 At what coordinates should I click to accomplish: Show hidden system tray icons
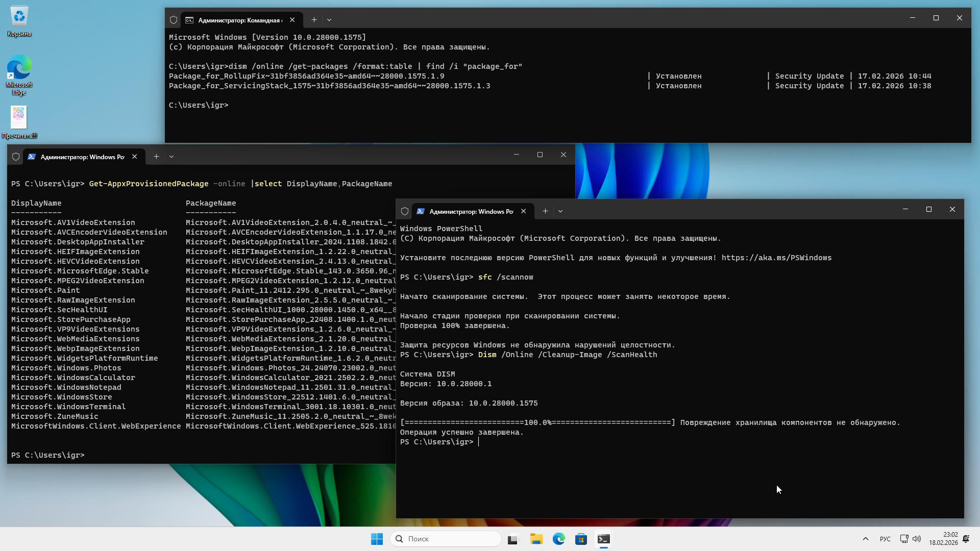(x=865, y=539)
